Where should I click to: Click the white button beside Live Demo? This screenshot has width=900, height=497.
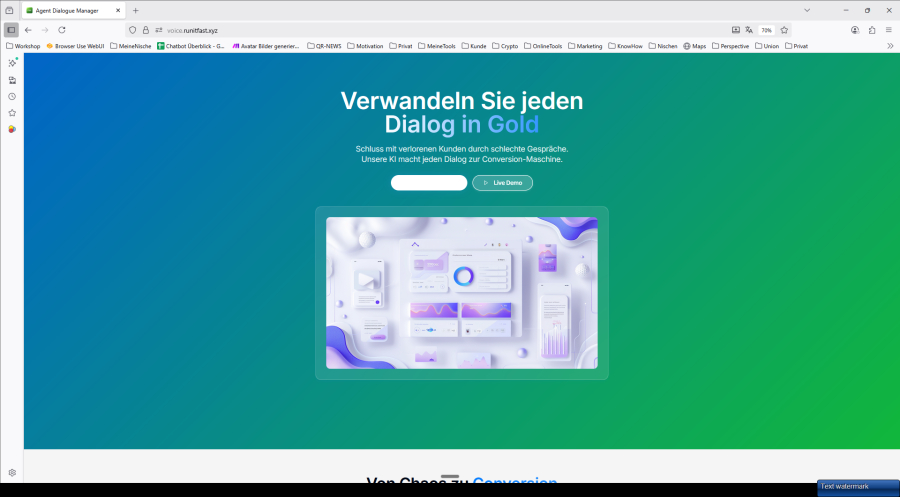(429, 183)
